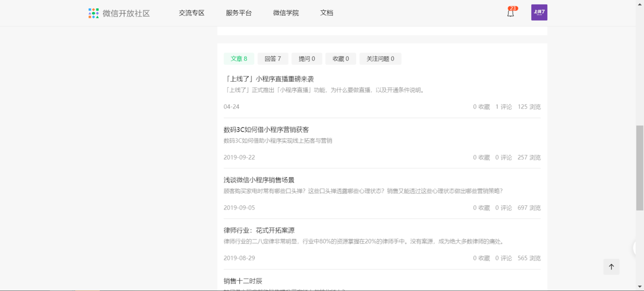Open article 律师行业：花式开拓案源
The width and height of the screenshot is (644, 291).
(259, 230)
